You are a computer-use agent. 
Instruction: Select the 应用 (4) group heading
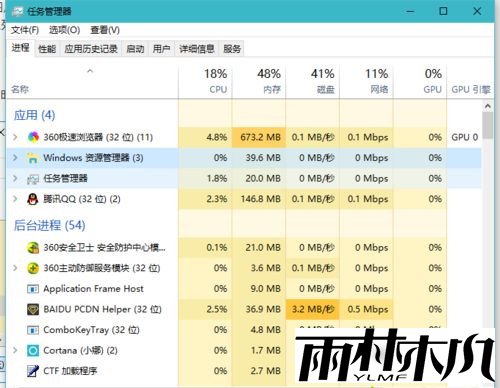point(34,115)
